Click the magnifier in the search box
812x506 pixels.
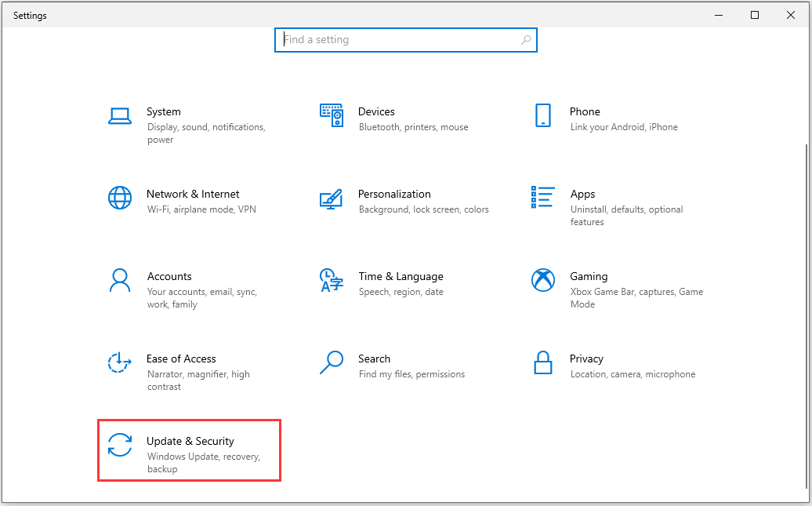tap(526, 40)
